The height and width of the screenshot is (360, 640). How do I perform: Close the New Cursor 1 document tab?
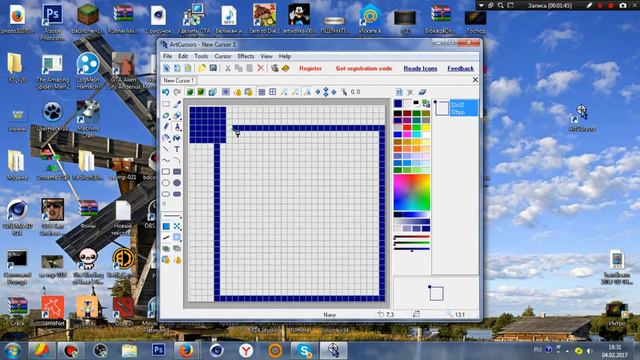[x=475, y=80]
